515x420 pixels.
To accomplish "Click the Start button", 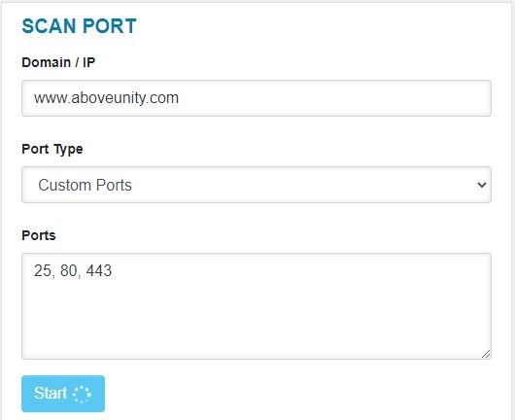I will coord(63,394).
